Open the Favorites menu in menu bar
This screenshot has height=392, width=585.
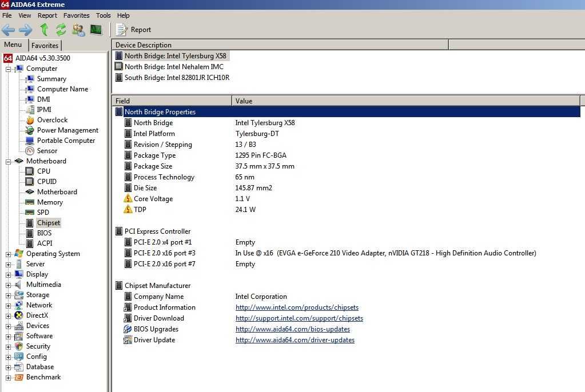pyautogui.click(x=77, y=15)
